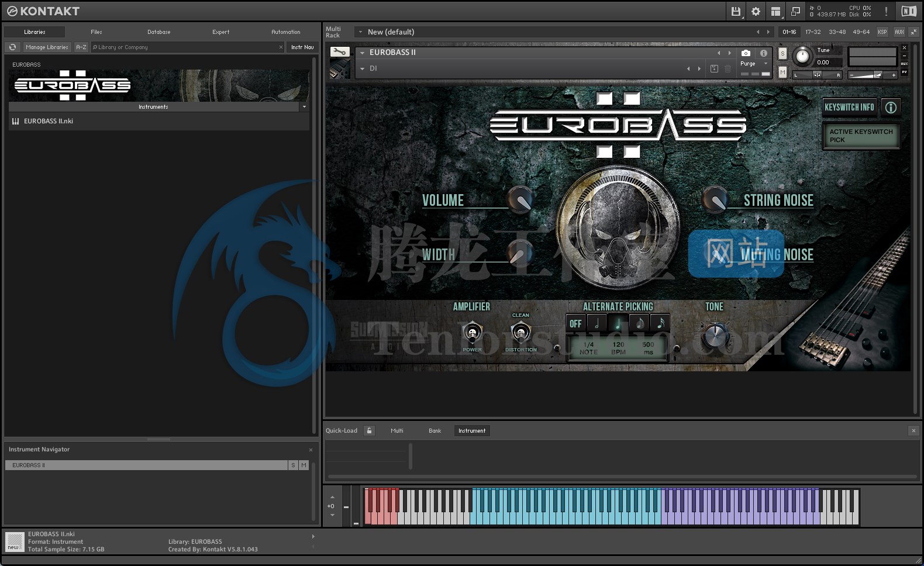Expand the EUROBASS library Instruments dropdown arrow

coord(304,107)
